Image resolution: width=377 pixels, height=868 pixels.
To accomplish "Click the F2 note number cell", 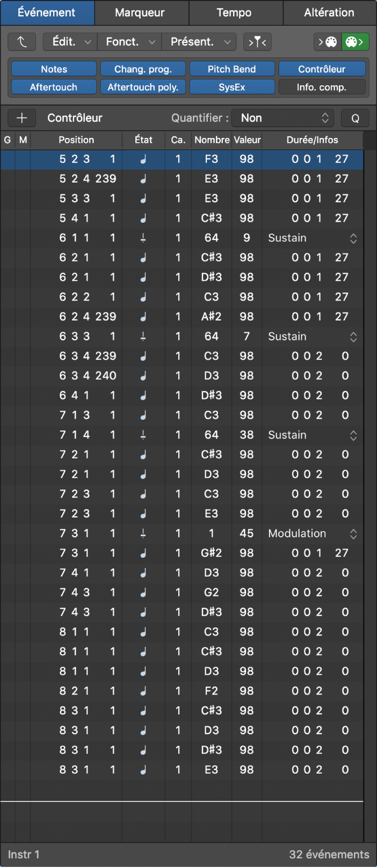I will pos(212,691).
